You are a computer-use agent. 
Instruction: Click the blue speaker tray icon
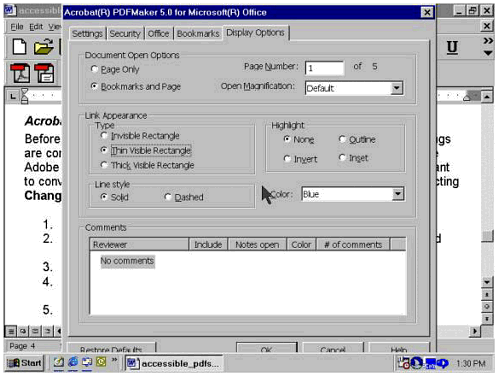442,363
